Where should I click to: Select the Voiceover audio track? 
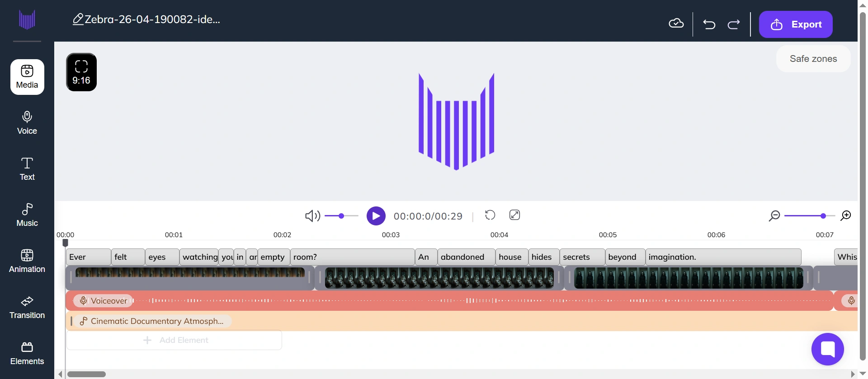coord(450,301)
